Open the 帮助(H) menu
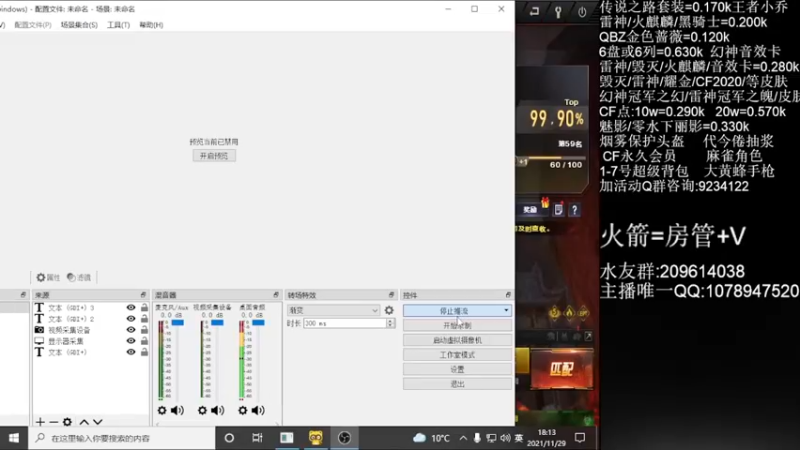This screenshot has height=450, width=800. [151, 25]
